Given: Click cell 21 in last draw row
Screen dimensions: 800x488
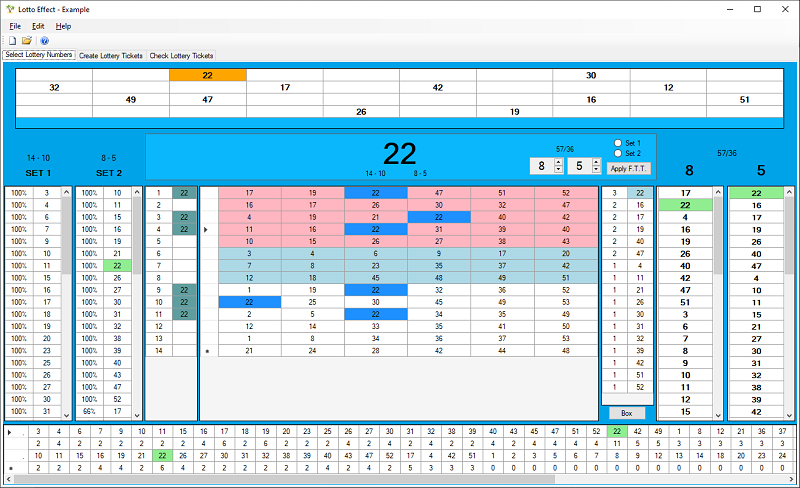Looking at the screenshot, I should coord(249,351).
